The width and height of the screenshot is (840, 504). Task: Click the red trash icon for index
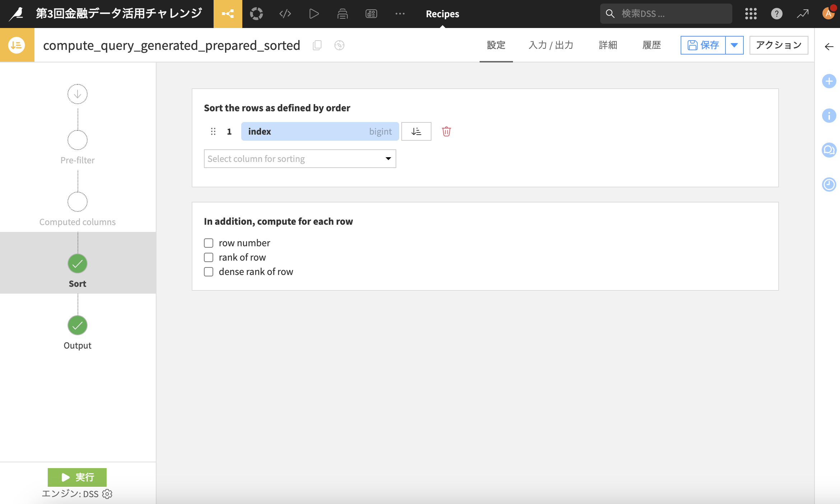[446, 131]
